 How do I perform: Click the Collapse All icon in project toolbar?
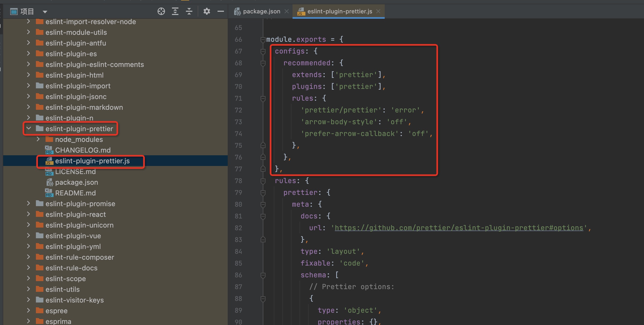[189, 11]
